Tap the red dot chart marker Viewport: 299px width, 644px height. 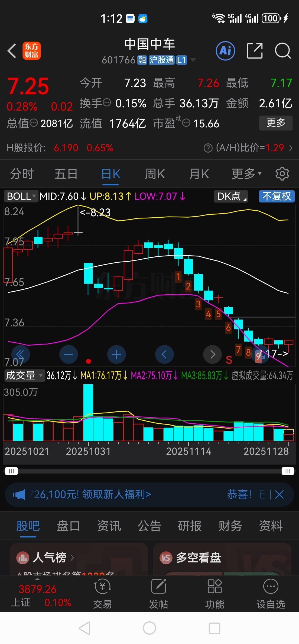click(88, 361)
